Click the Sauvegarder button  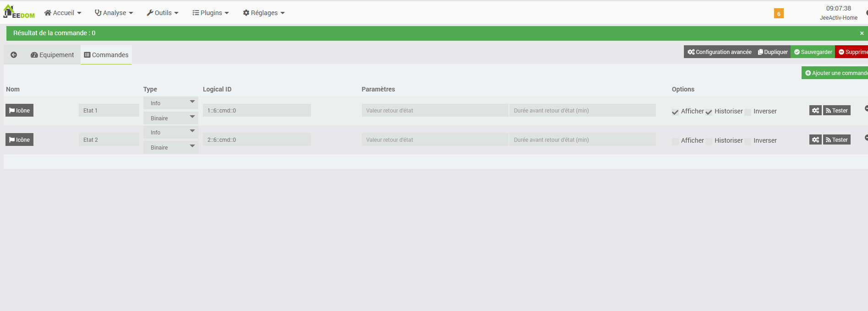[813, 52]
